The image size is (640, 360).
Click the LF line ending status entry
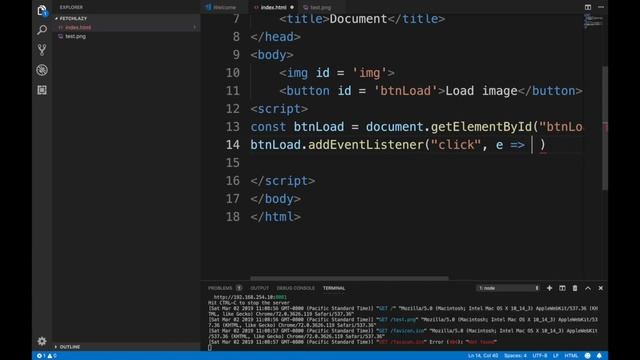556,356
